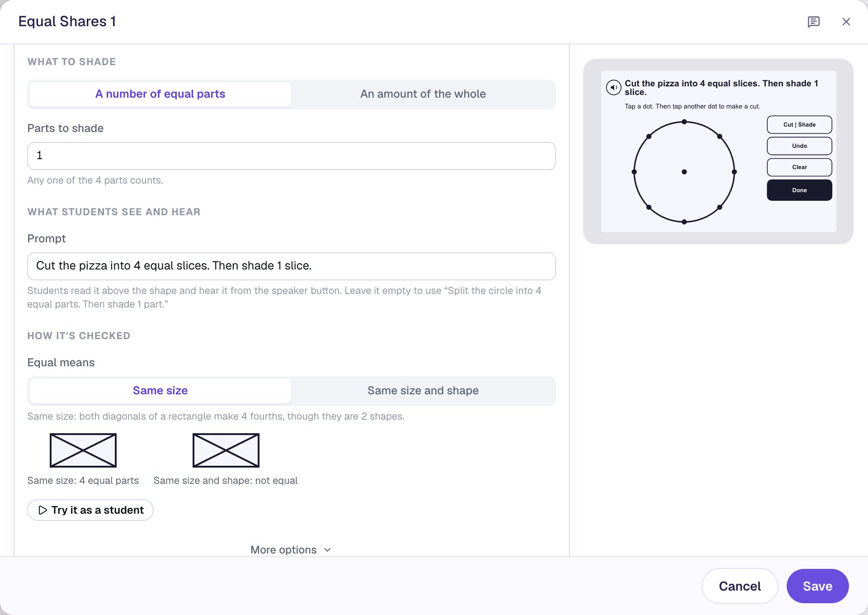868x615 pixels.
Task: Play the prompt audio speaker button
Action: tap(613, 87)
